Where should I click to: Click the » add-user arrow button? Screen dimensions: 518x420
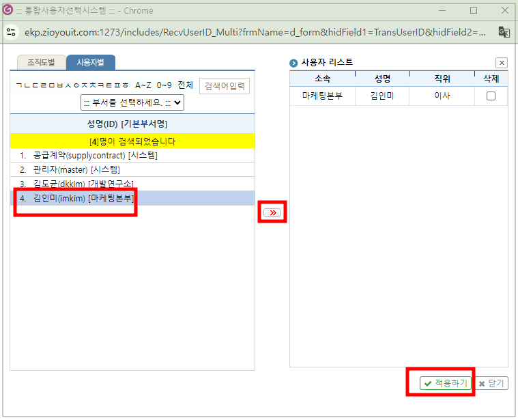[x=272, y=212]
